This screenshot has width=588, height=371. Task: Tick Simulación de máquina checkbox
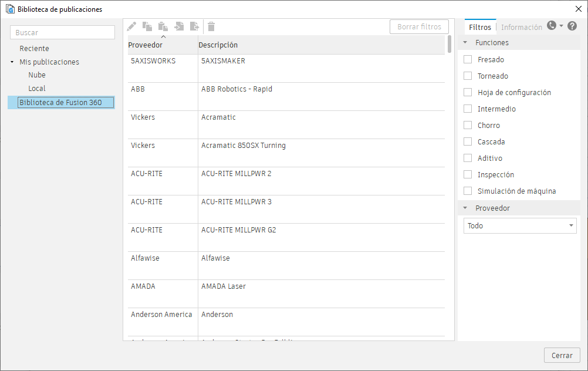[x=468, y=191]
